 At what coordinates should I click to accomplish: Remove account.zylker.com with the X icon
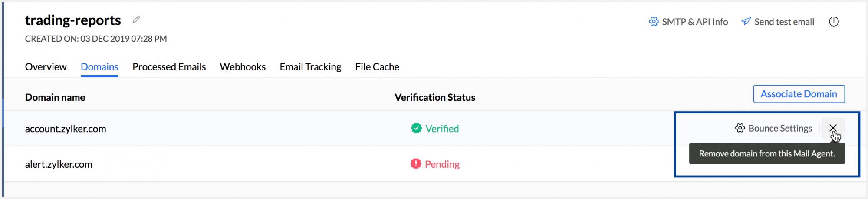[x=833, y=128]
